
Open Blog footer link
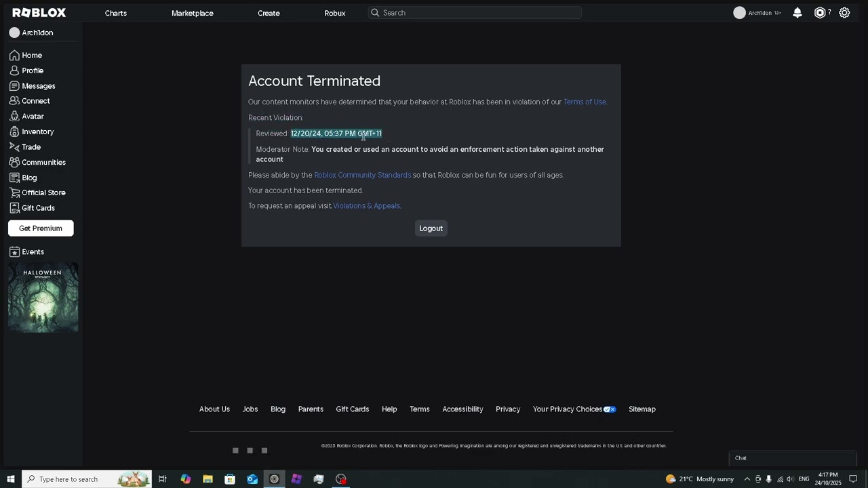(x=278, y=409)
